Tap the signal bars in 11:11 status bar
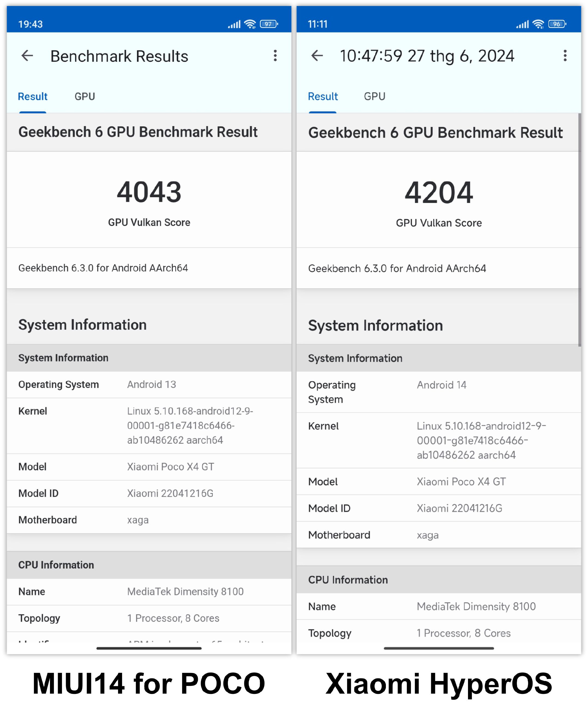 pos(523,24)
